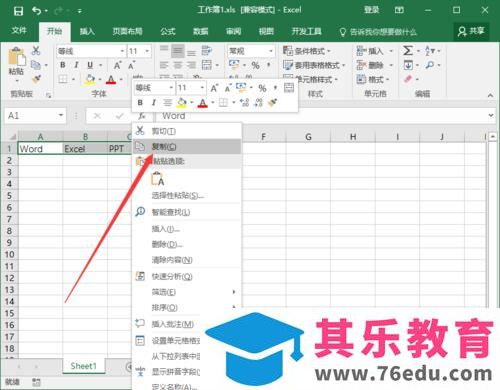The height and width of the screenshot is (390, 500).
Task: Toggle Italic in the ribbon font group
Action: coord(76,65)
